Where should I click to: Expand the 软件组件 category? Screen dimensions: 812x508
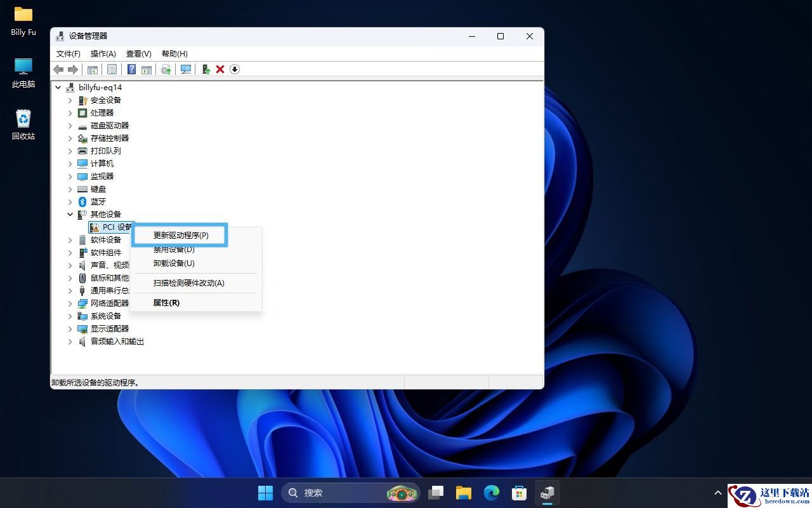[x=70, y=253]
